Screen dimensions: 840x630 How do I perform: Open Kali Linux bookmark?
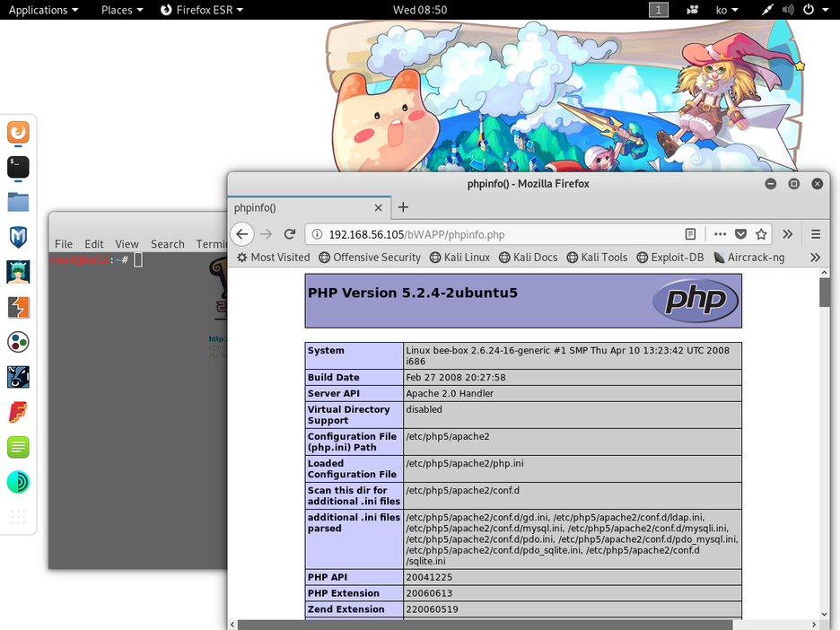(459, 258)
